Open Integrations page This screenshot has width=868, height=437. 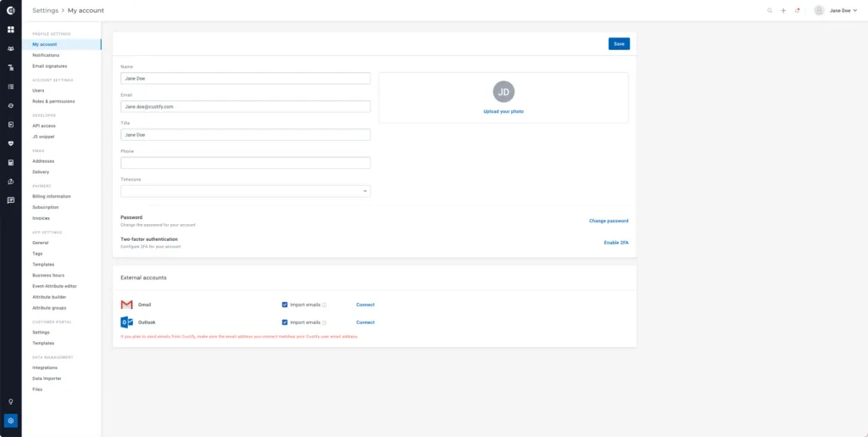point(45,367)
